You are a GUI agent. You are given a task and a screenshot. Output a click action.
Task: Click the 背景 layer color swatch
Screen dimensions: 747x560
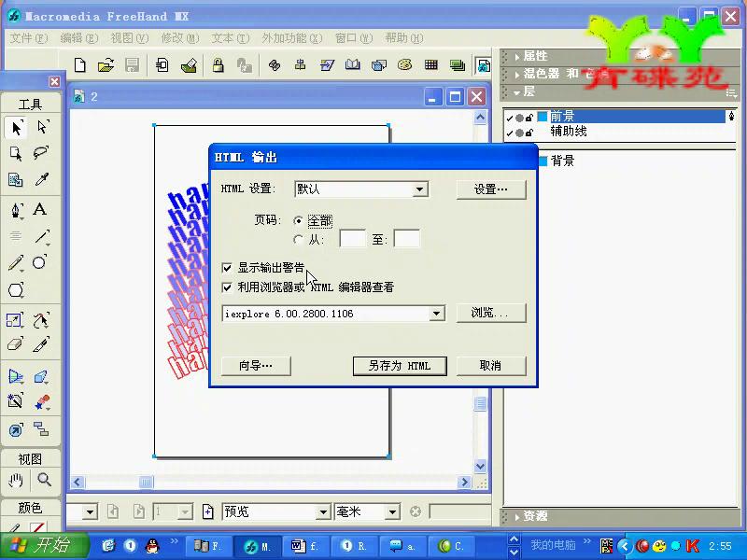tap(543, 161)
